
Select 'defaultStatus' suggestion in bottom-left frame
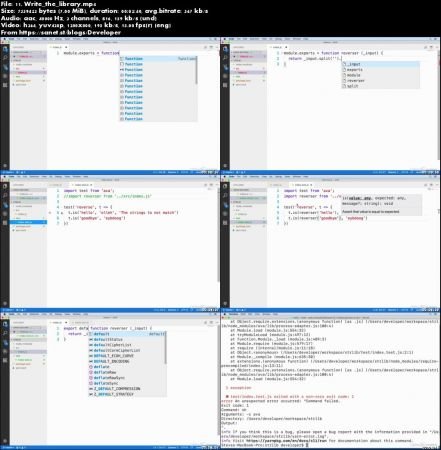pyautogui.click(x=127, y=339)
